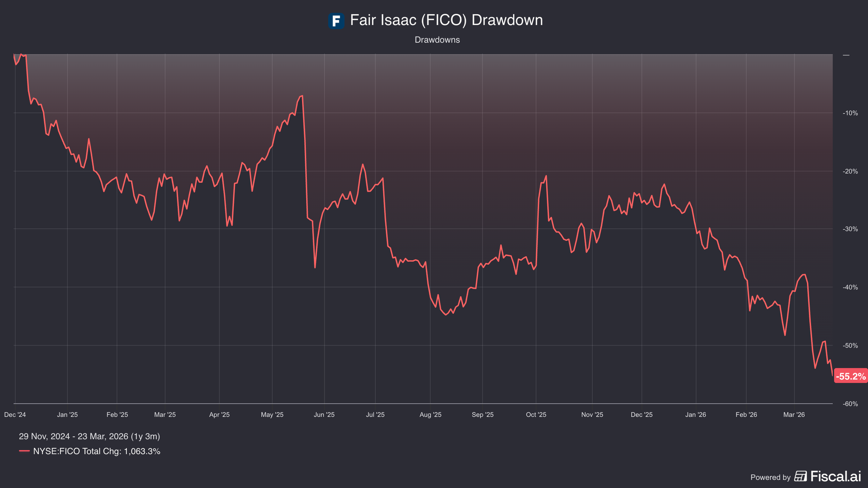Viewport: 868px width, 488px height.
Task: Click the red -55.2% value badge
Action: [850, 376]
